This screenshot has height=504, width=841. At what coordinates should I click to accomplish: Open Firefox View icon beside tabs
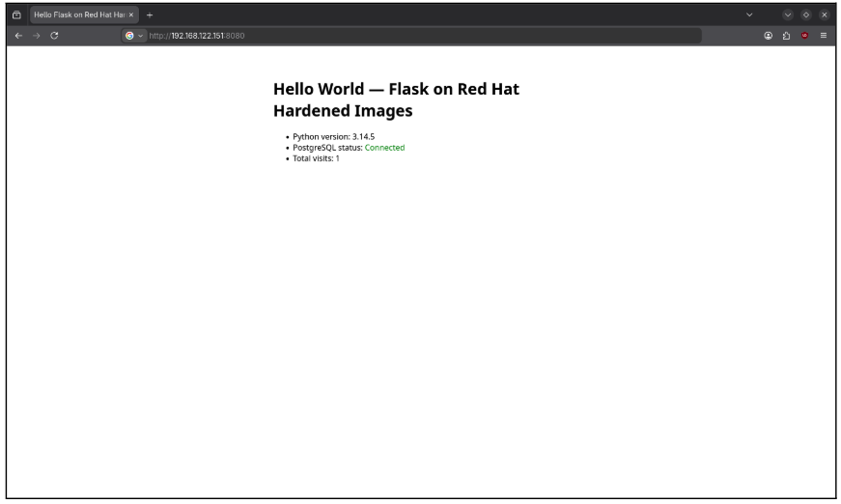[x=16, y=15]
